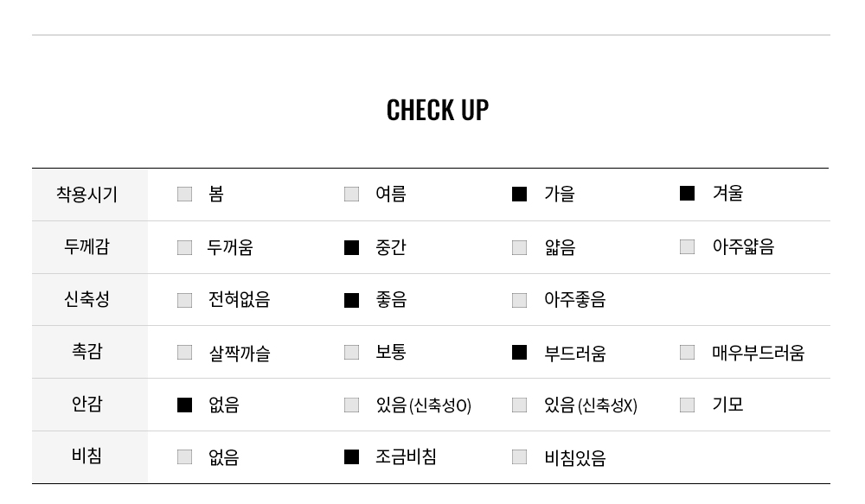Check the 비침있음 checkbox
Viewport: 865px width, 504px height.
519,457
